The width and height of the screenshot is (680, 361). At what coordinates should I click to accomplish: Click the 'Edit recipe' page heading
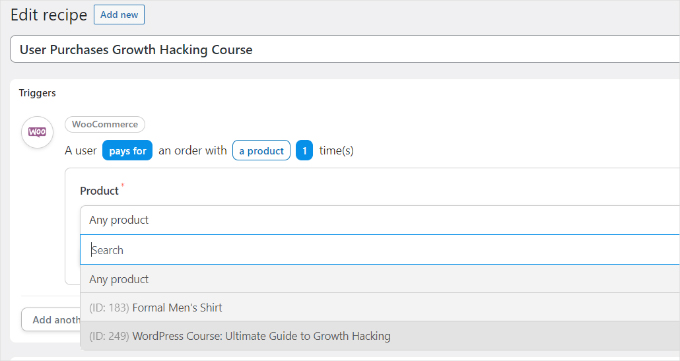click(49, 15)
